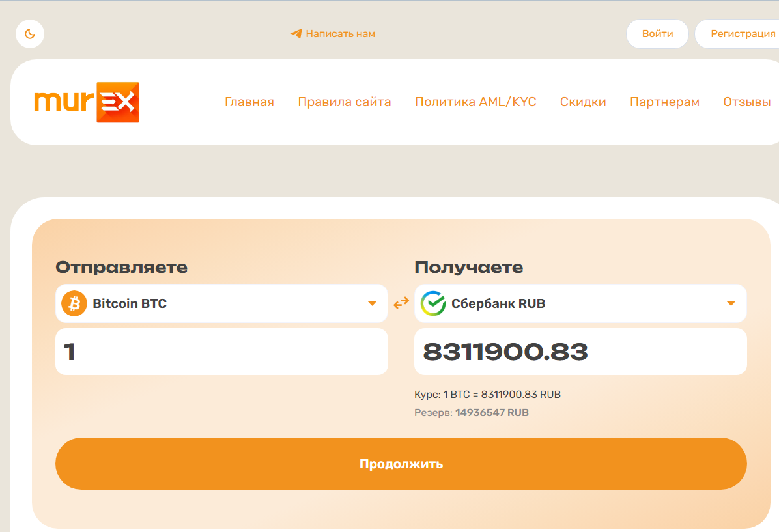
Task: Click the Сбербанк green checkmark icon
Action: pos(432,303)
